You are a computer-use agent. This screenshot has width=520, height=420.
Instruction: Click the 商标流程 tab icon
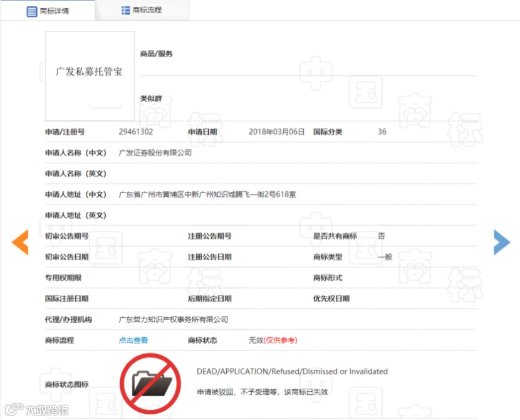pos(126,10)
